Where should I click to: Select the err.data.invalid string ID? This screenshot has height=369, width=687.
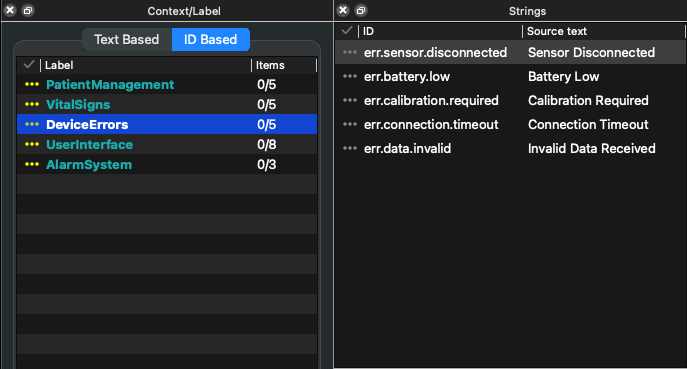pyautogui.click(x=407, y=149)
